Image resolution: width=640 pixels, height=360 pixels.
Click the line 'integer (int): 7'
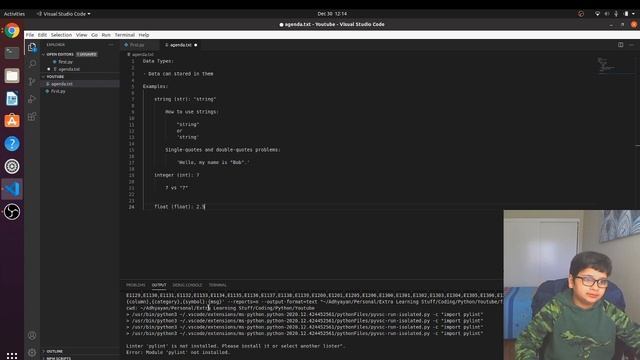(x=177, y=175)
